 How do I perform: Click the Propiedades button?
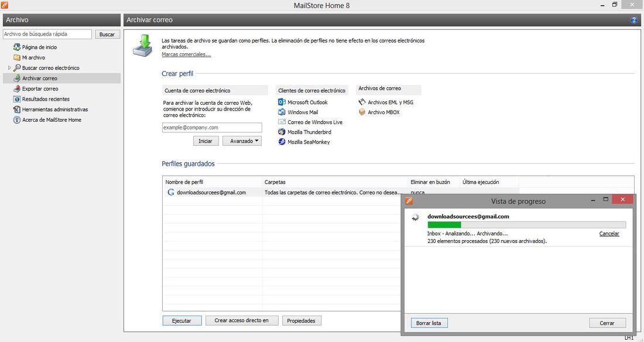point(301,321)
